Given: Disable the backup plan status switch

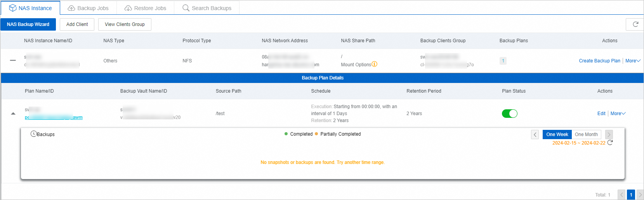Looking at the screenshot, I should (x=509, y=114).
